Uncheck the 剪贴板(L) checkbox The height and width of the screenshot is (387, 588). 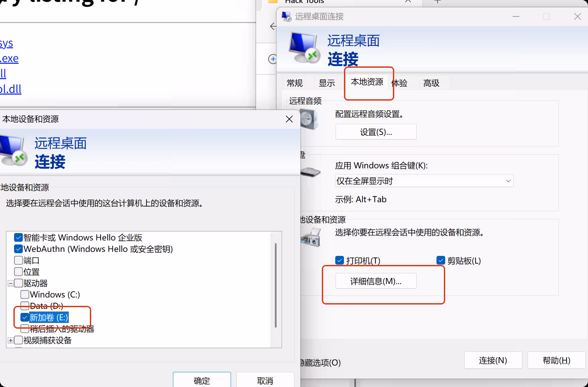click(441, 260)
